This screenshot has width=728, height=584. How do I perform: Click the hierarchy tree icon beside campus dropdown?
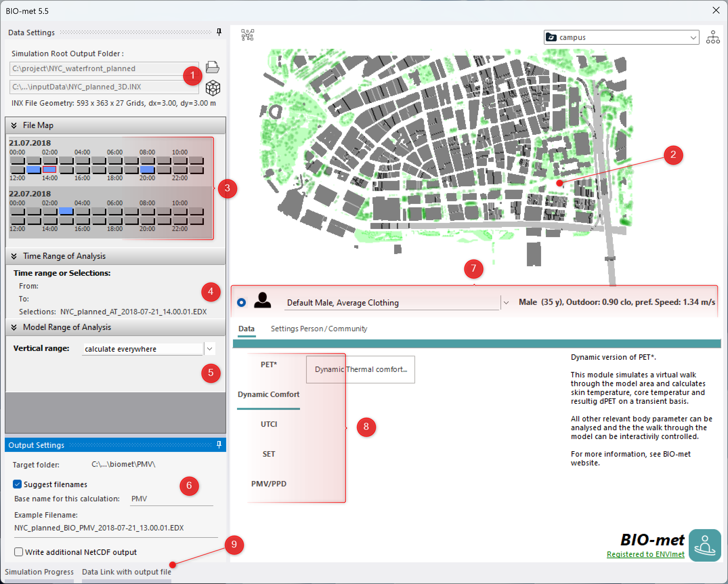712,37
